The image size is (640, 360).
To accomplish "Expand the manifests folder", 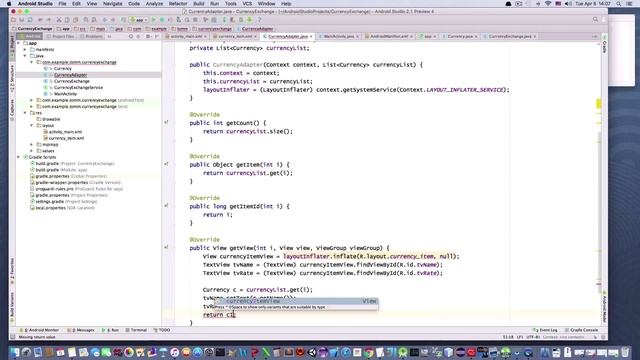I will [25, 49].
